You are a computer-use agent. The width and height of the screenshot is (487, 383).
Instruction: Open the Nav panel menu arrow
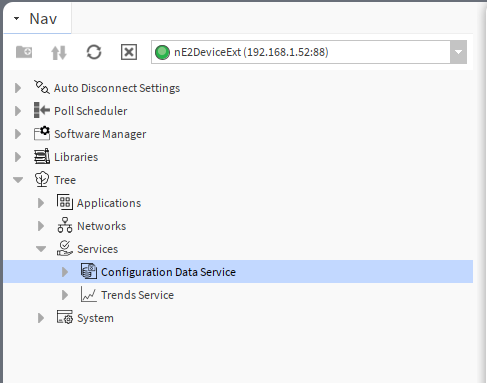pos(16,19)
